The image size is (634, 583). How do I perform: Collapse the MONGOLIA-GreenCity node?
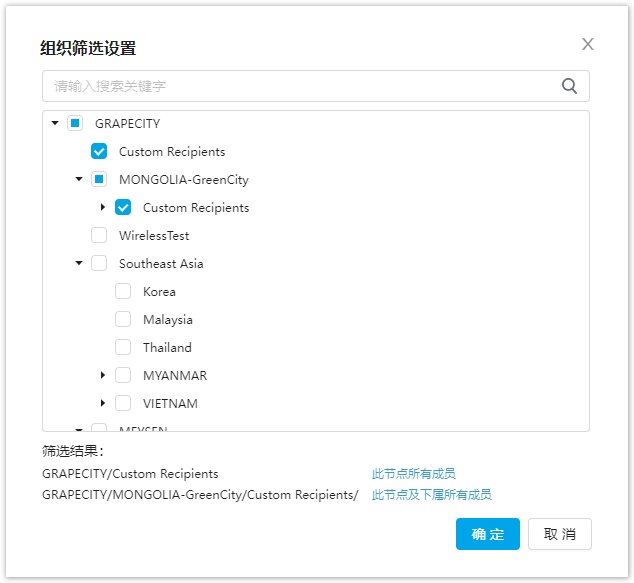(79, 179)
